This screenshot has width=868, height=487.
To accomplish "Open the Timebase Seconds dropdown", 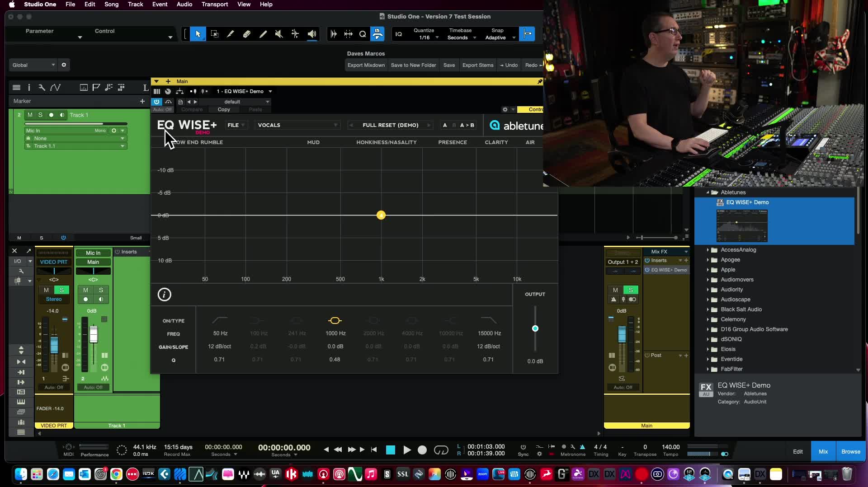I will tap(461, 37).
